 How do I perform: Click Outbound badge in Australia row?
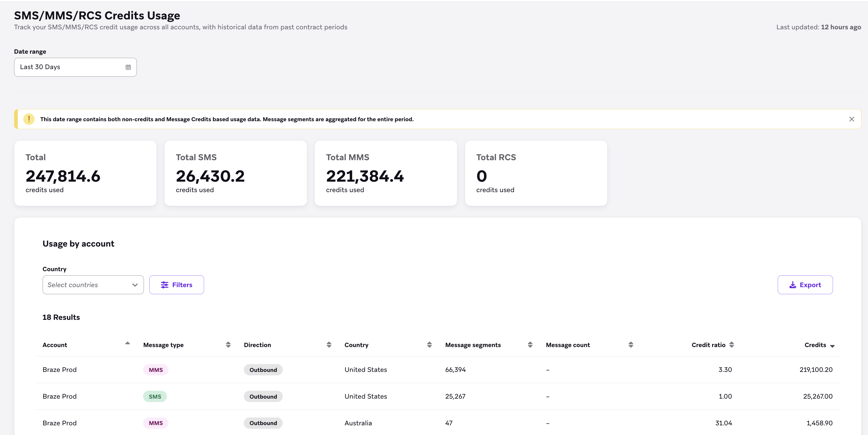(x=263, y=423)
